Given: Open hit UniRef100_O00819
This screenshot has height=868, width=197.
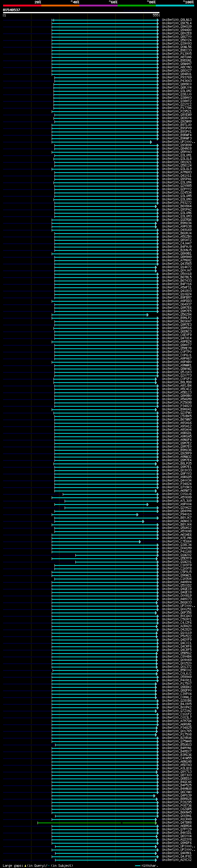Looking at the screenshot, I should pos(177,595).
